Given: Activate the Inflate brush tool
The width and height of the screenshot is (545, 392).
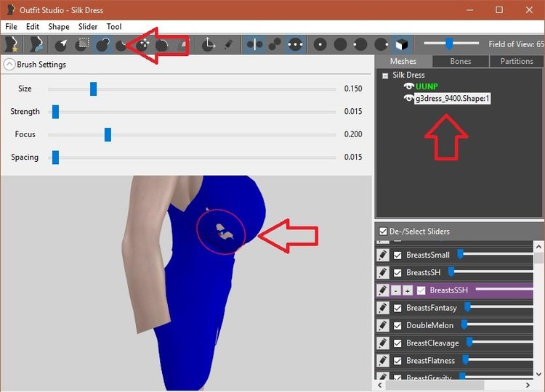Looking at the screenshot, I should (x=103, y=44).
